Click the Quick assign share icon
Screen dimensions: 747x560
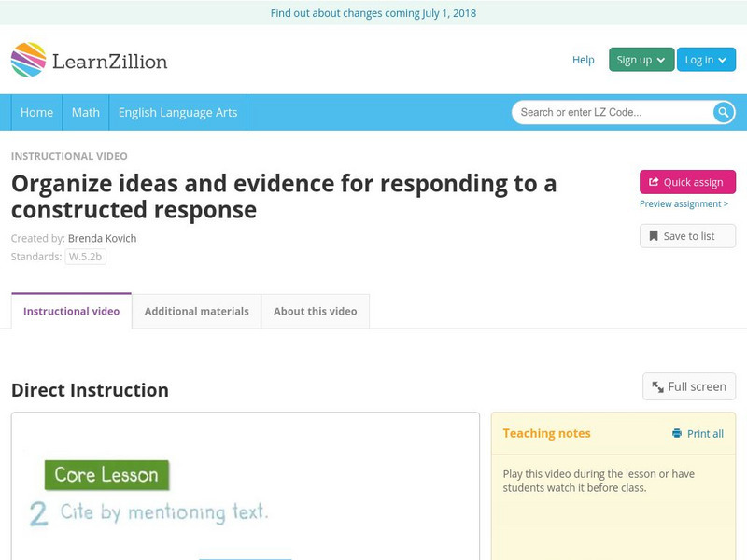(x=654, y=182)
